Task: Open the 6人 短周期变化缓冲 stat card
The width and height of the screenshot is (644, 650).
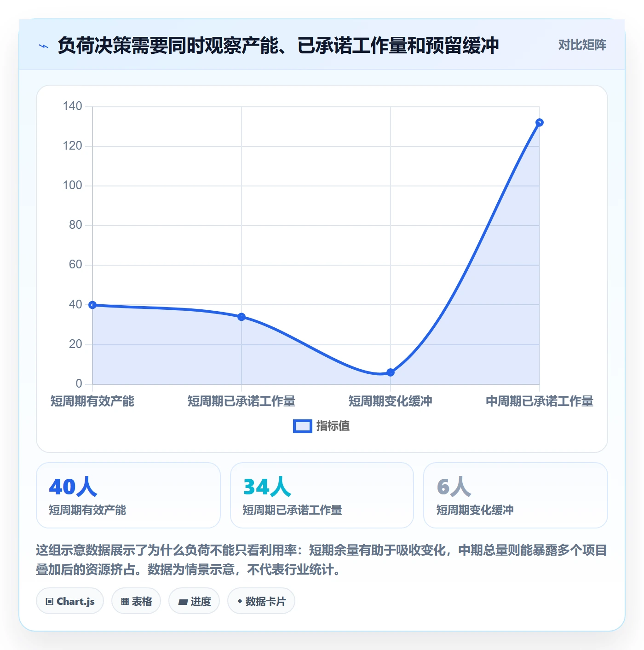Action: click(516, 495)
